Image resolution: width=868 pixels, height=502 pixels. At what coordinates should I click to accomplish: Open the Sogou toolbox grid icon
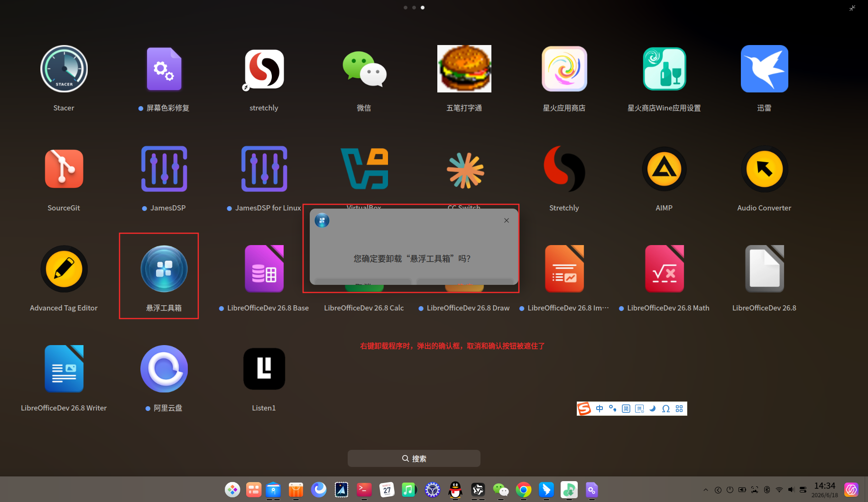tap(679, 409)
